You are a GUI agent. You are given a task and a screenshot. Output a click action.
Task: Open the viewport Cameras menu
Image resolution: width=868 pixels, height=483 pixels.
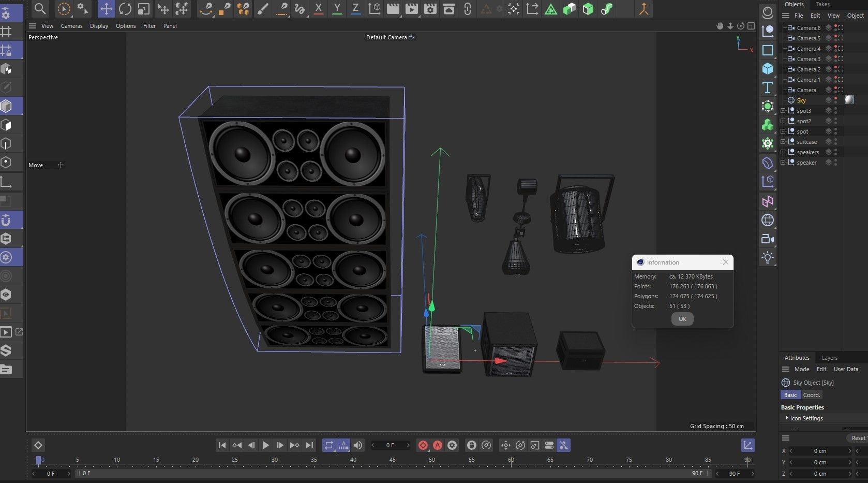[71, 26]
